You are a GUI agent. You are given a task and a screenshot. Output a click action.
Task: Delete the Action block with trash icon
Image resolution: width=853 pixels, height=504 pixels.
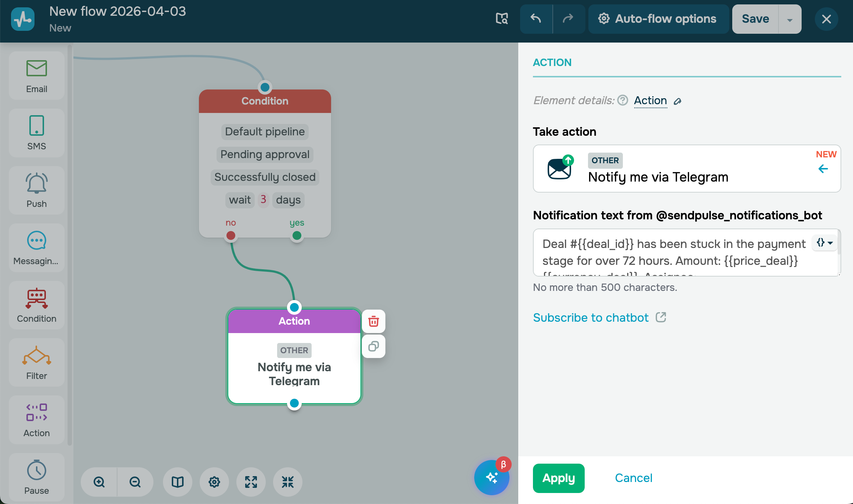coord(373,321)
